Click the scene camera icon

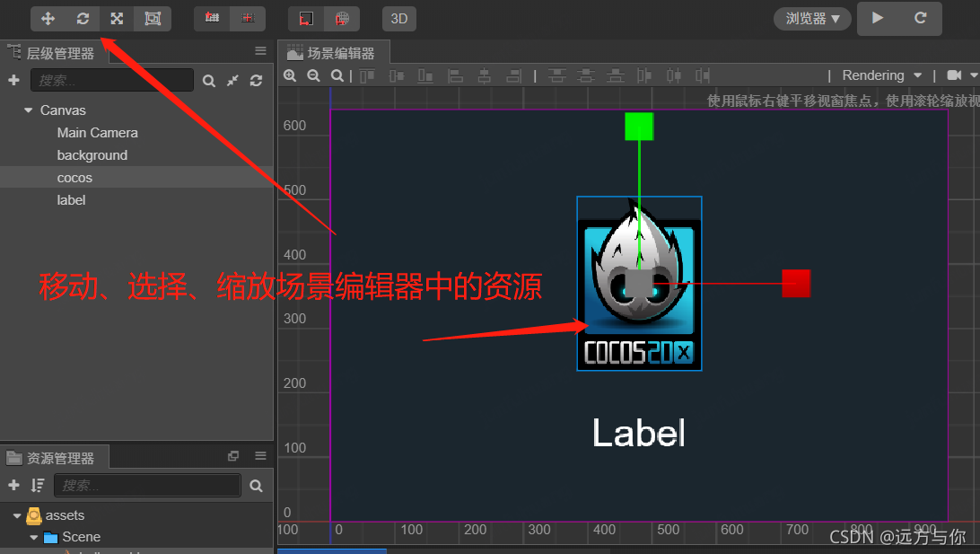[954, 75]
